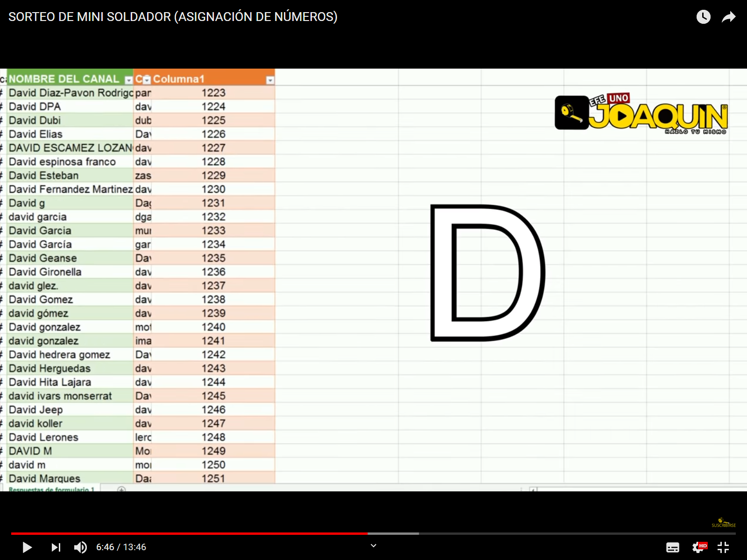Screen dimensions: 747x560
Task: Play the video
Action: 27,547
